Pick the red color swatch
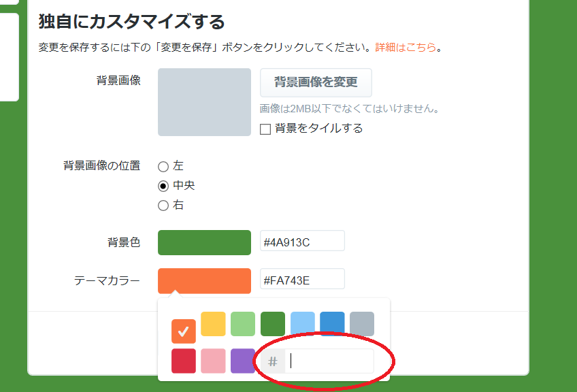The width and height of the screenshot is (577, 392). (x=183, y=361)
